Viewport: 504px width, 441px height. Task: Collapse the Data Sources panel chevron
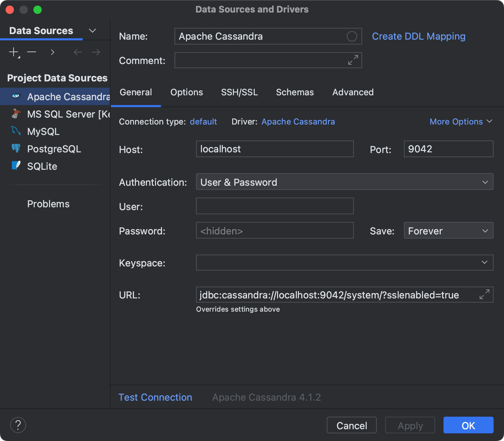(92, 31)
